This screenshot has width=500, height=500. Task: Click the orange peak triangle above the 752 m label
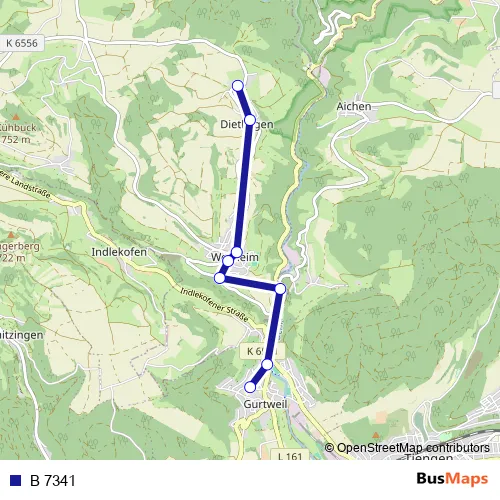[16, 117]
